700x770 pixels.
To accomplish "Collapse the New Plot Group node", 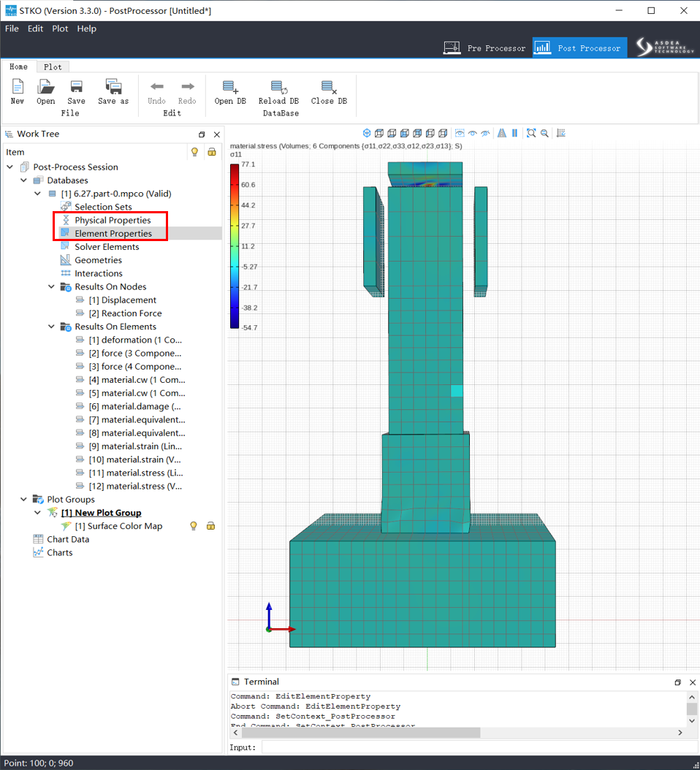I will click(x=37, y=513).
